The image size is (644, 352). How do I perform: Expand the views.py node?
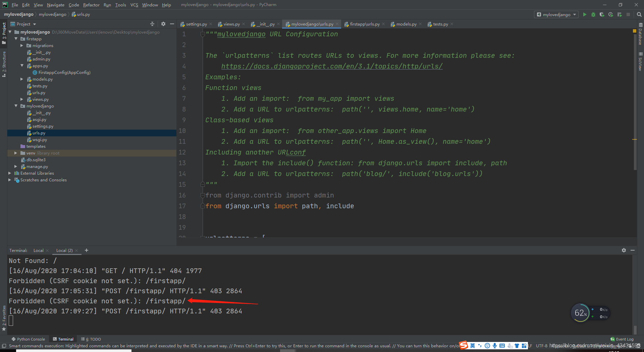click(22, 99)
